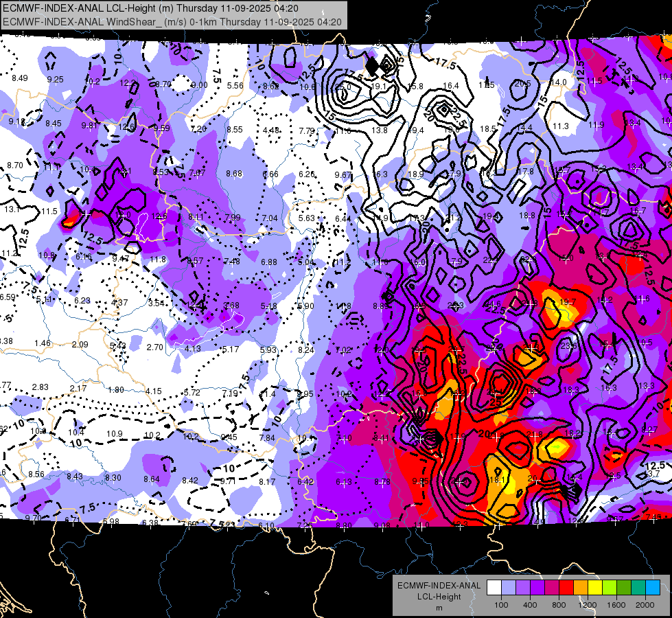Click the contour label 25

pos(495,402)
